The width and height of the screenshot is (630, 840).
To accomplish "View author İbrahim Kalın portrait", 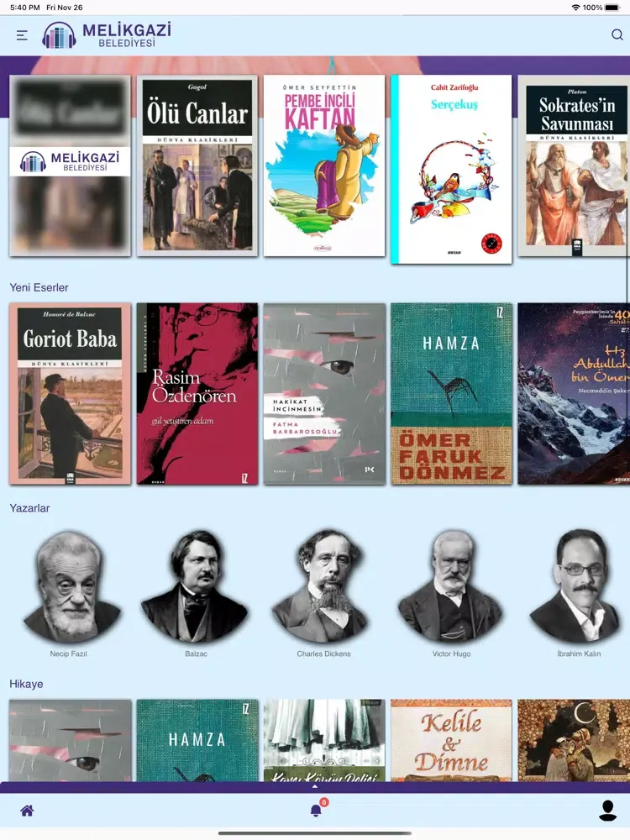I will [578, 586].
